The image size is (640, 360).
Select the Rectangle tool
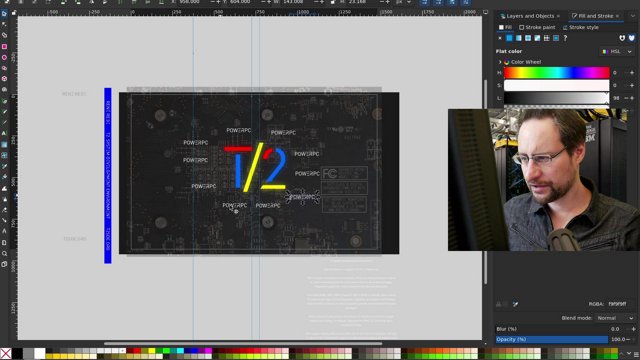(x=4, y=47)
